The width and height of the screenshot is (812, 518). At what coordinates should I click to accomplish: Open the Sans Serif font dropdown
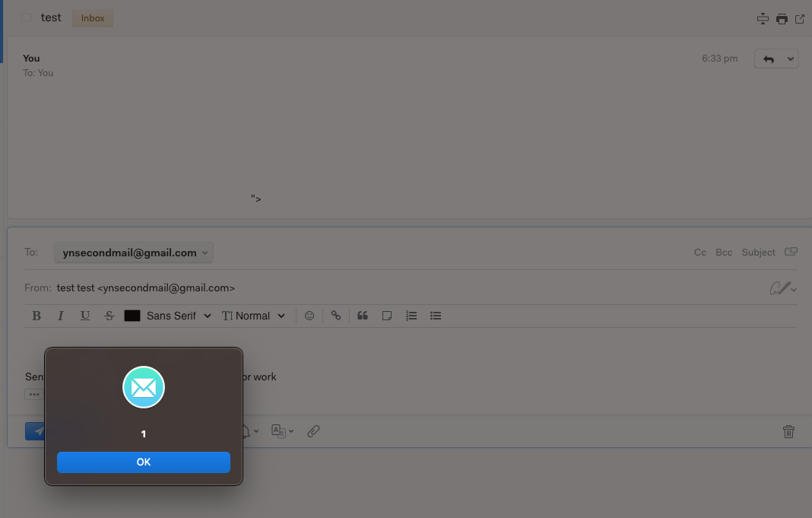(179, 316)
